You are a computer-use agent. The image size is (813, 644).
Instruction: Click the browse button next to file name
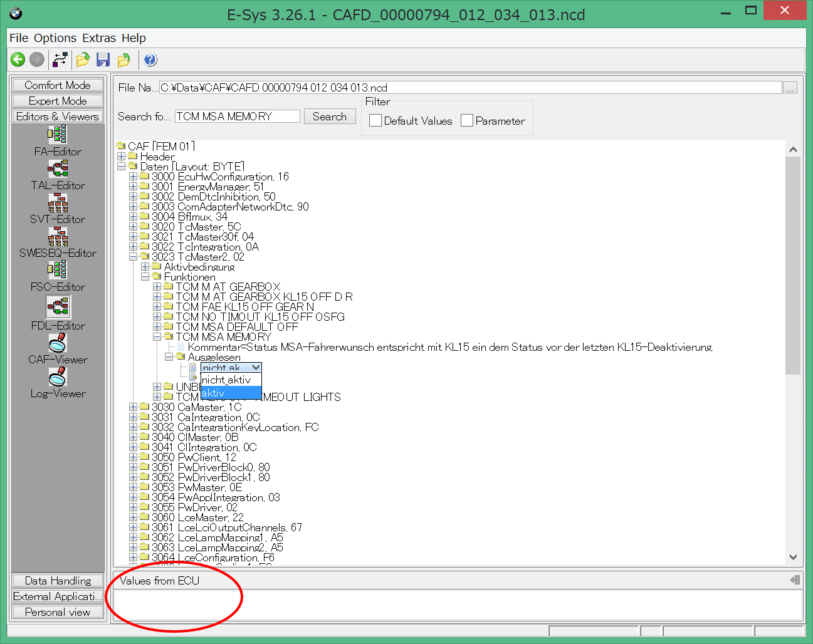[790, 88]
